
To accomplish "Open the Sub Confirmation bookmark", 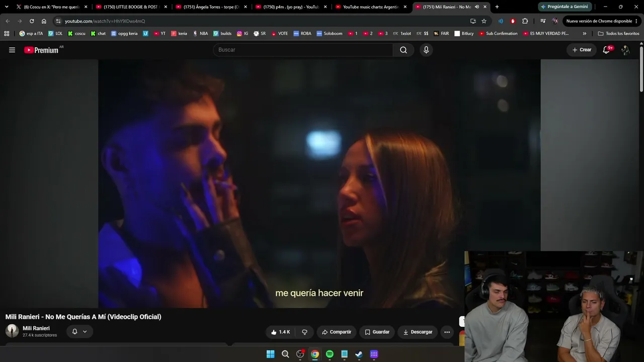I will pyautogui.click(x=498, y=34).
